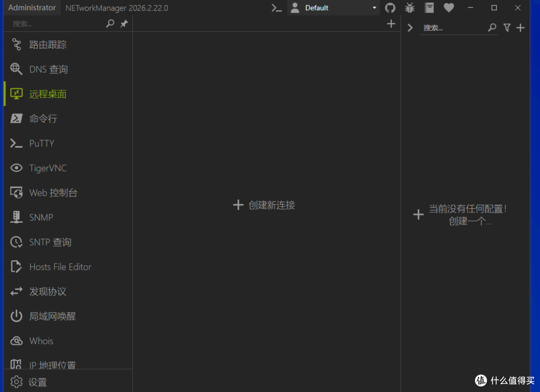Click the TigerVNC eye icon

pyautogui.click(x=16, y=168)
